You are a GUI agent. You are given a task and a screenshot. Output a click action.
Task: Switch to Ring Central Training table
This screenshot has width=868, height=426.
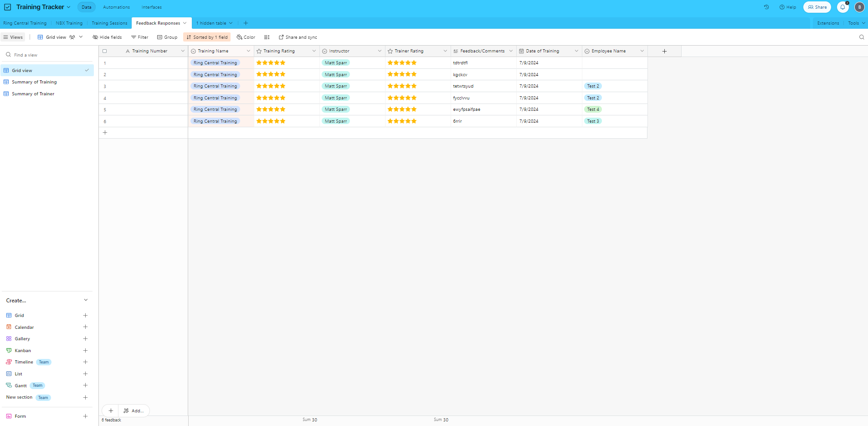pos(25,23)
